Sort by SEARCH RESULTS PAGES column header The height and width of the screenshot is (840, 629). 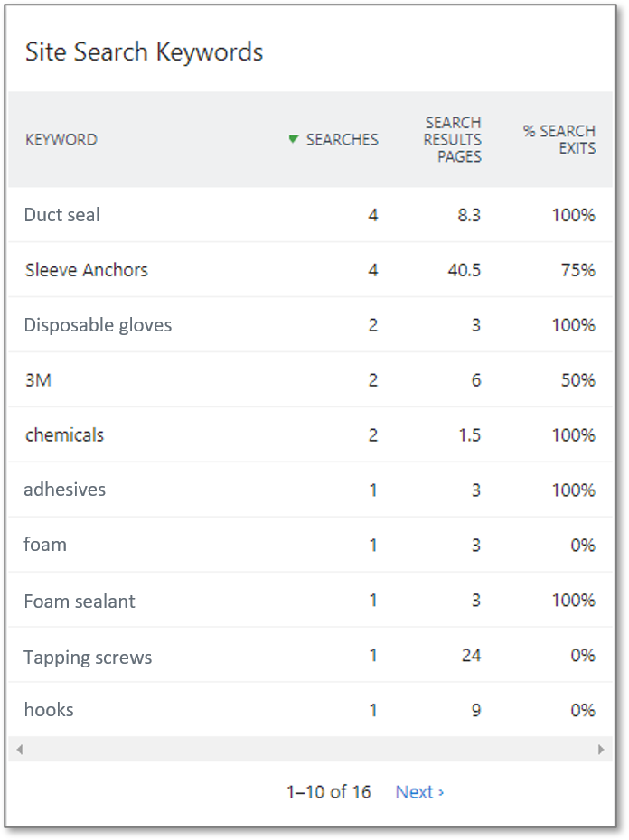tap(453, 139)
